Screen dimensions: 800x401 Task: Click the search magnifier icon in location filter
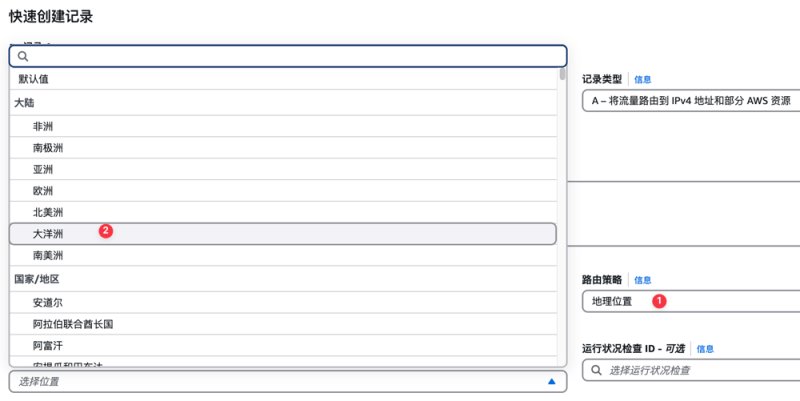22,56
